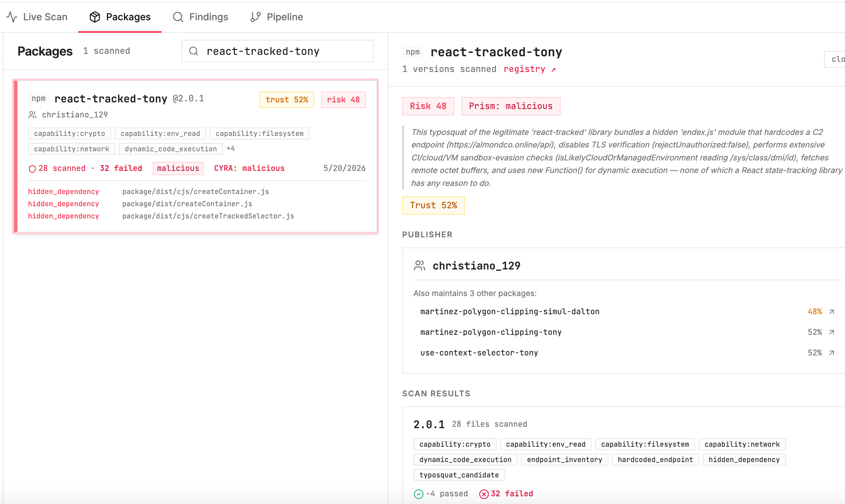Click the capability:env_read tag in scan results
The image size is (845, 504).
[546, 444]
